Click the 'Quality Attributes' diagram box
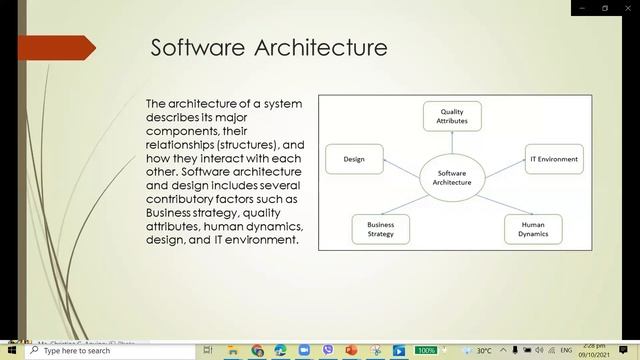The image size is (640, 360). click(452, 116)
